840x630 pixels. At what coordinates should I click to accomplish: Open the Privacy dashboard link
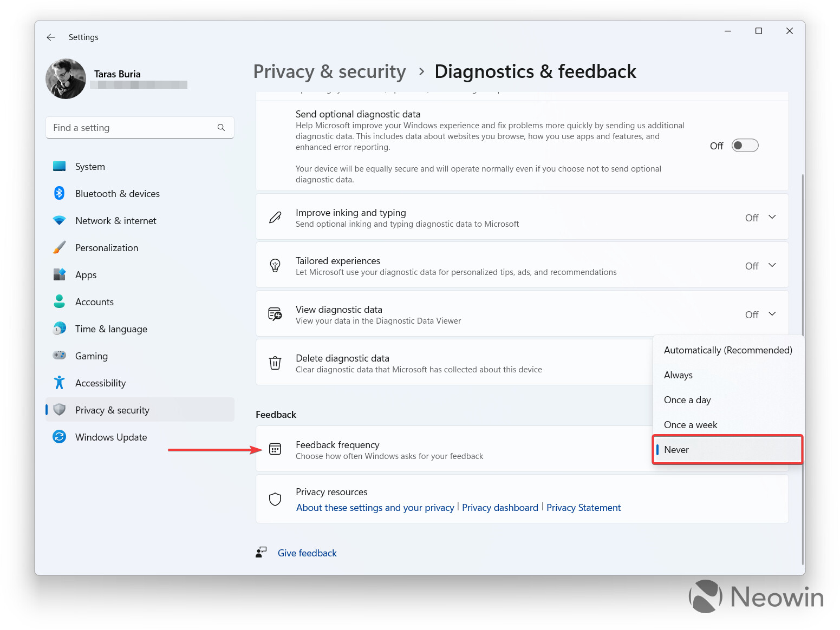[x=500, y=508]
